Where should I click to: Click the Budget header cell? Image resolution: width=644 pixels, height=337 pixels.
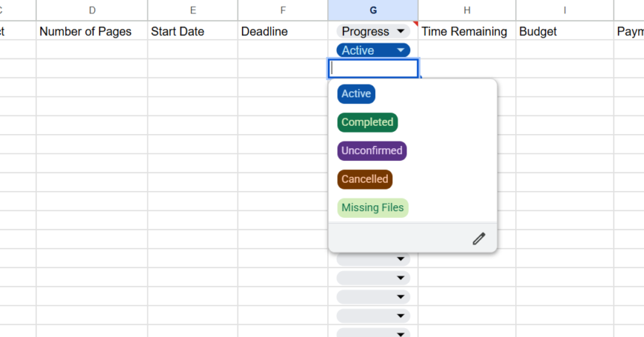[539, 31]
